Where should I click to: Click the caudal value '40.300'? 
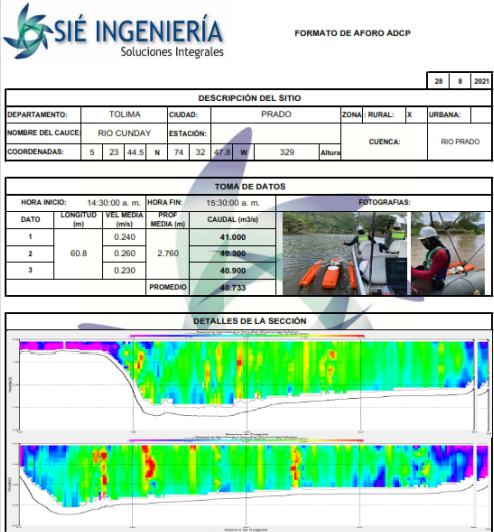[233, 254]
